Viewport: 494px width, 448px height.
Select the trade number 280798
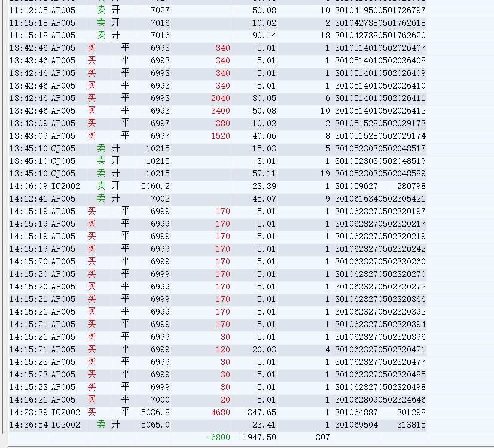(411, 187)
